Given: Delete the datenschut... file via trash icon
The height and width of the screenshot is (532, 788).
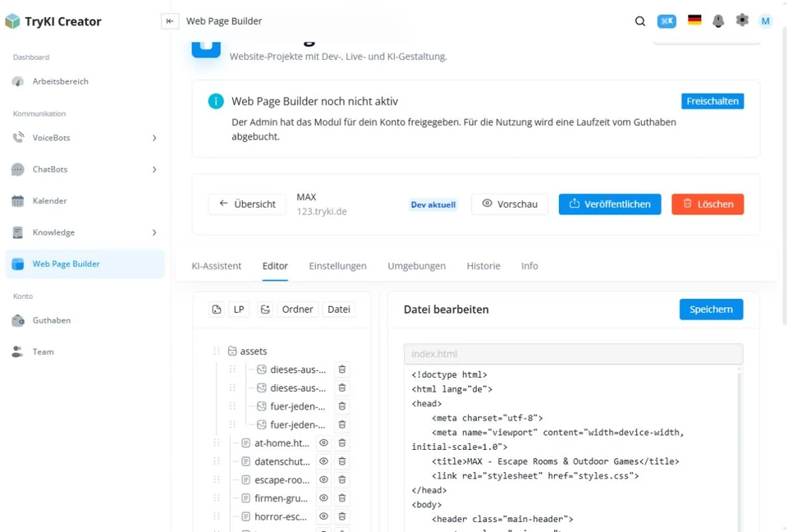Looking at the screenshot, I should tap(341, 461).
